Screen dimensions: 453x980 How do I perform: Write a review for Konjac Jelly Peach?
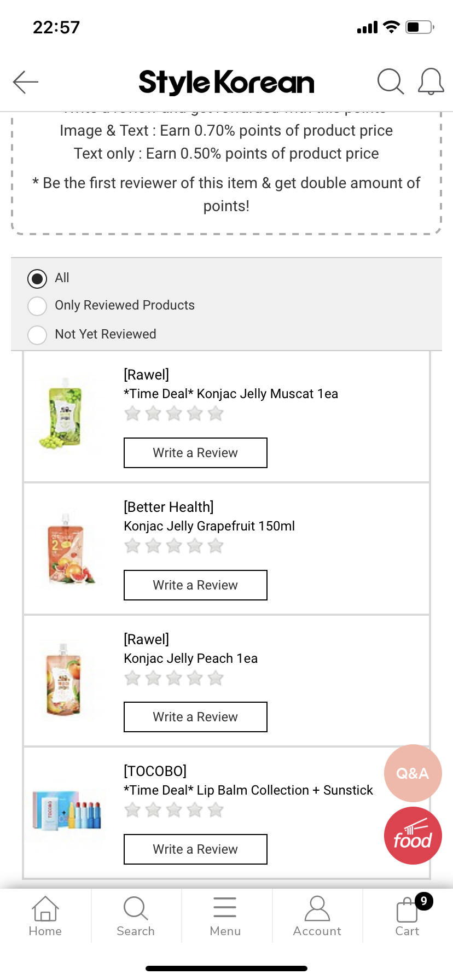tap(195, 717)
